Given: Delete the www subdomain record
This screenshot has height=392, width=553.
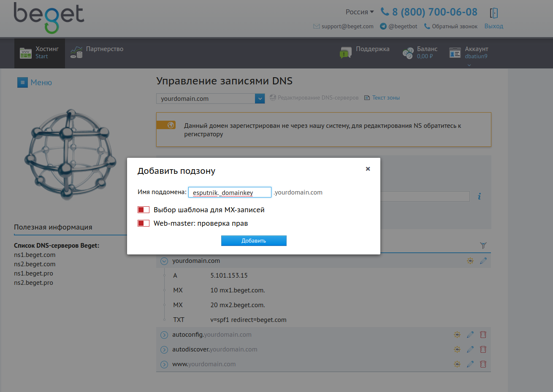Looking at the screenshot, I should [x=483, y=364].
